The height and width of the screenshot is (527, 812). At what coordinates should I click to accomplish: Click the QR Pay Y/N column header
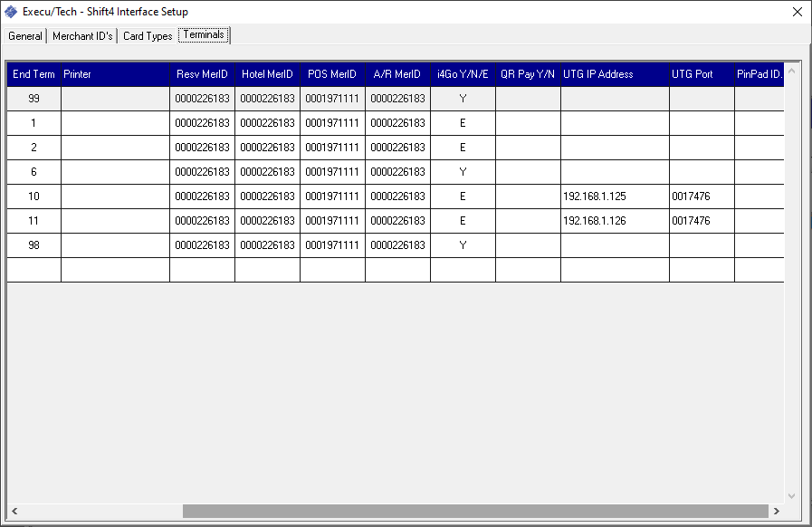coord(529,74)
